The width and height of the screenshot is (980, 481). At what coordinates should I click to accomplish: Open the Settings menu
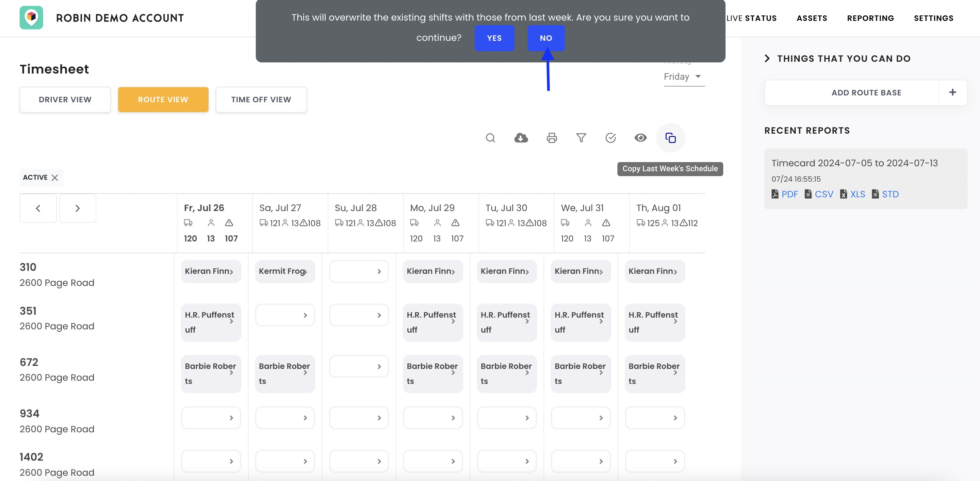pyautogui.click(x=934, y=18)
